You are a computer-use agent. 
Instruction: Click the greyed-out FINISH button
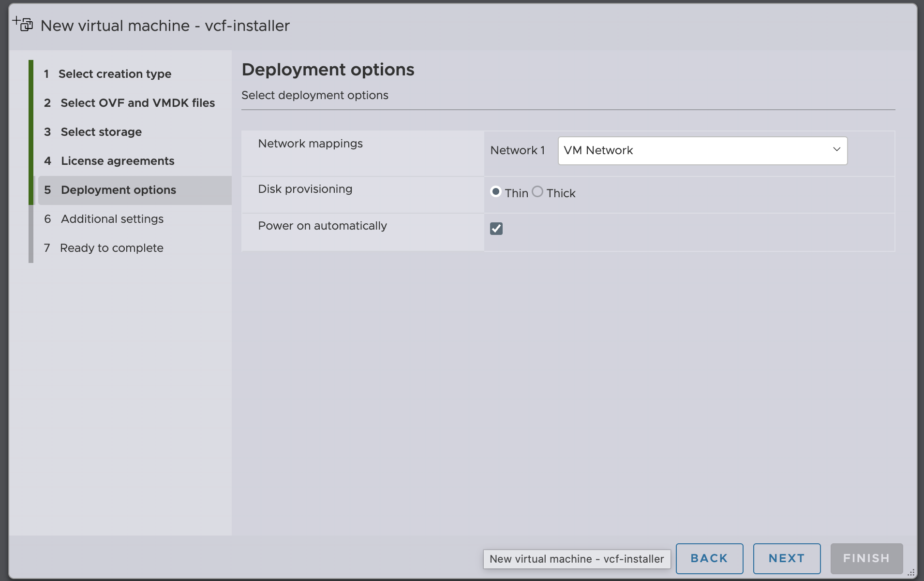866,558
